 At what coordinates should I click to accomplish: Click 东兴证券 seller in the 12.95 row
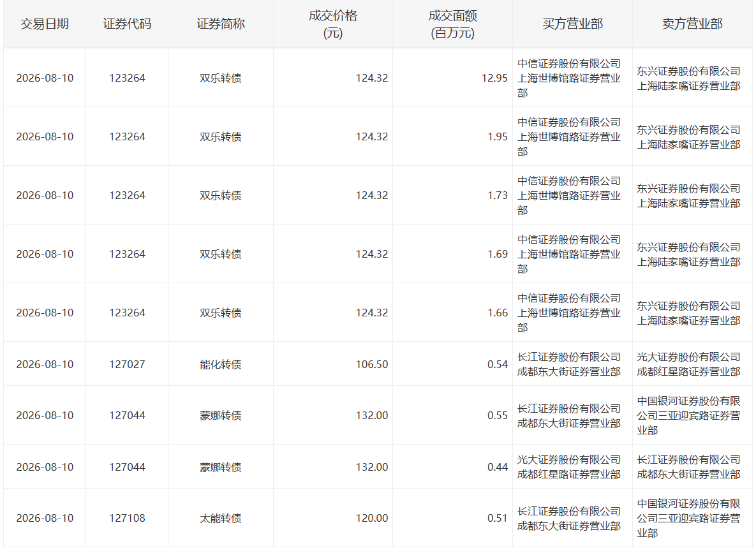(x=688, y=78)
